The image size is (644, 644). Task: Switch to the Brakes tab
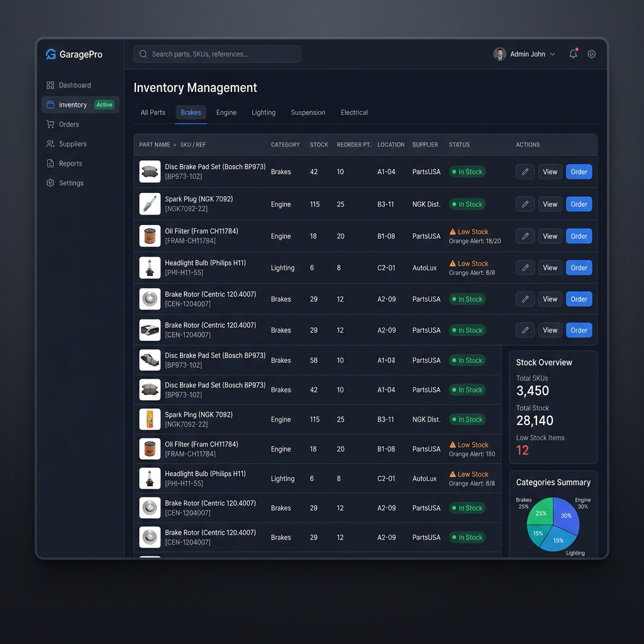click(191, 113)
